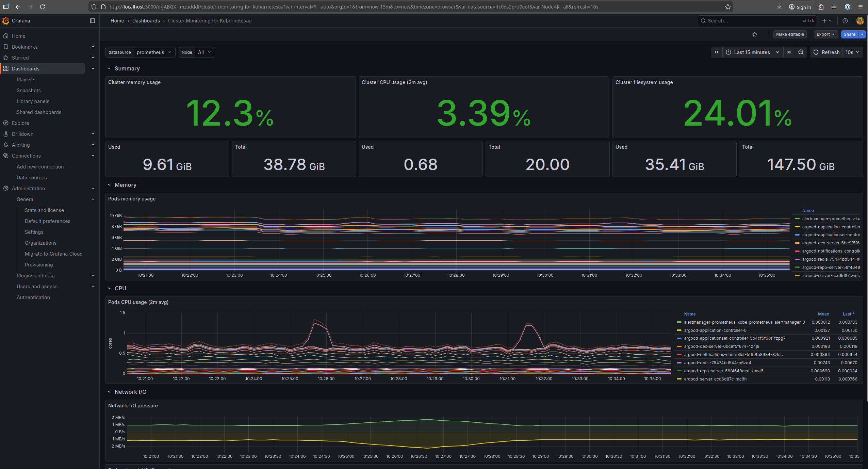Dock or undock the sidebar menu

pyautogui.click(x=92, y=21)
